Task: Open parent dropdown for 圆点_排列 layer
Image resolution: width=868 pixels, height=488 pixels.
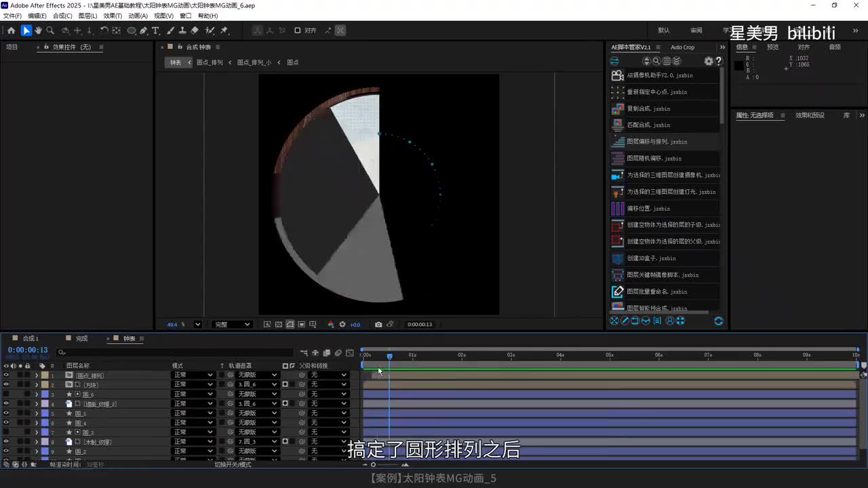Action: click(328, 375)
